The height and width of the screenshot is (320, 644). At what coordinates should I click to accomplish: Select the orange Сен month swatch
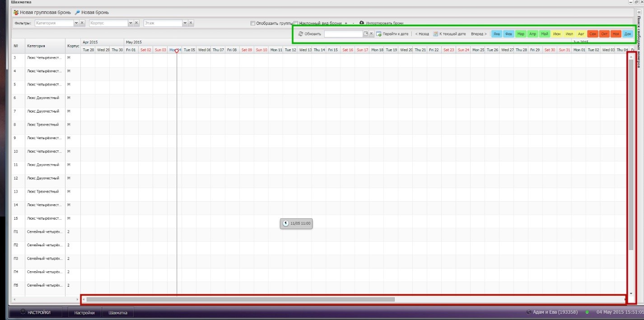pyautogui.click(x=593, y=34)
